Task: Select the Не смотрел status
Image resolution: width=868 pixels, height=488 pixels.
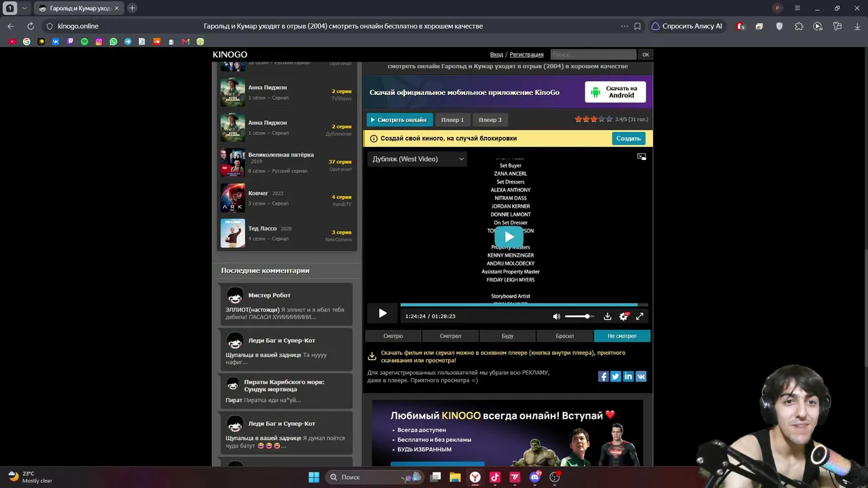Action: click(x=622, y=336)
